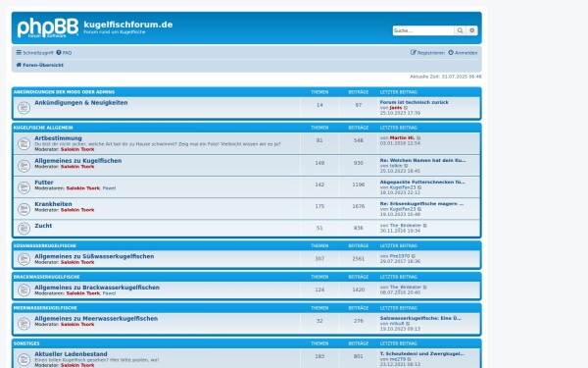Open user profile Martin Hi.

pyautogui.click(x=402, y=138)
